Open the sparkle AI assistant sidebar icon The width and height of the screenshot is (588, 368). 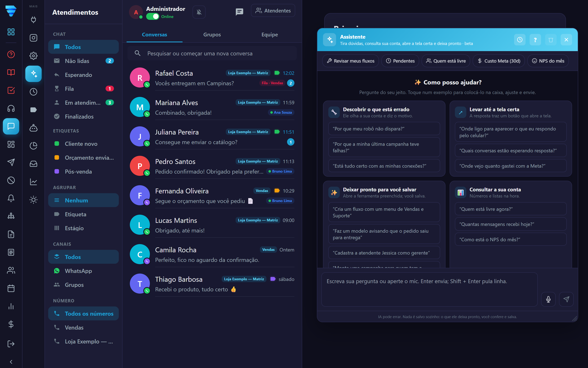point(33,74)
